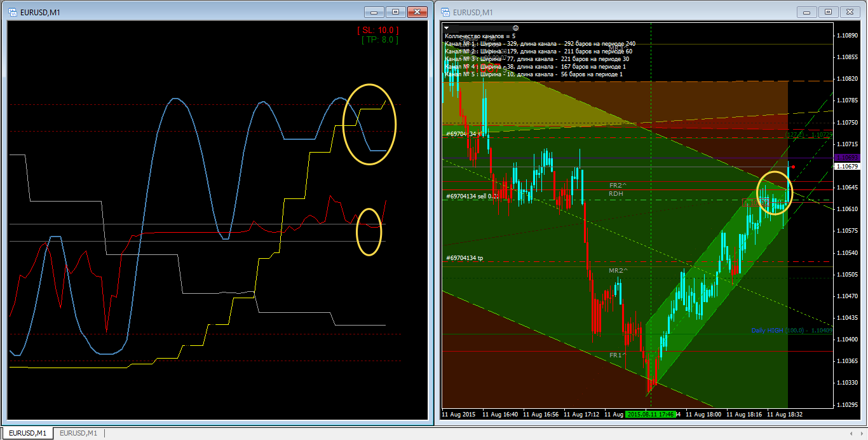This screenshot has width=868, height=440.
Task: Minimize the right EURUSD,M1 chart window
Action: tap(807, 11)
